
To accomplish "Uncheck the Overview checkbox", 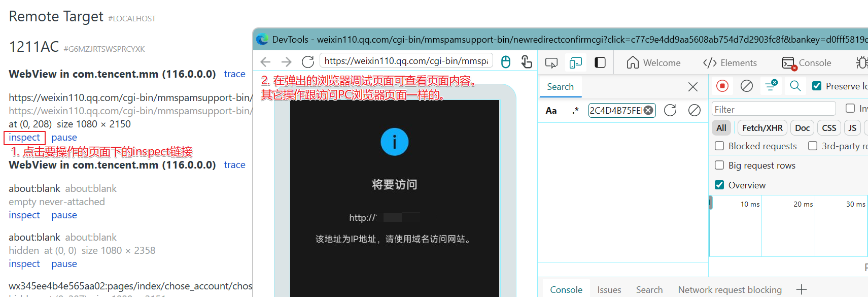I will (x=719, y=185).
